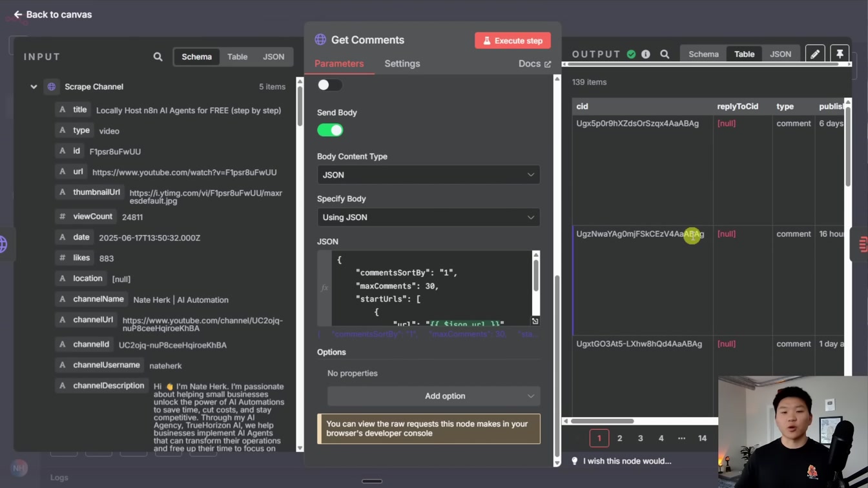The width and height of the screenshot is (868, 488).
Task: Go to output page 2
Action: (620, 438)
